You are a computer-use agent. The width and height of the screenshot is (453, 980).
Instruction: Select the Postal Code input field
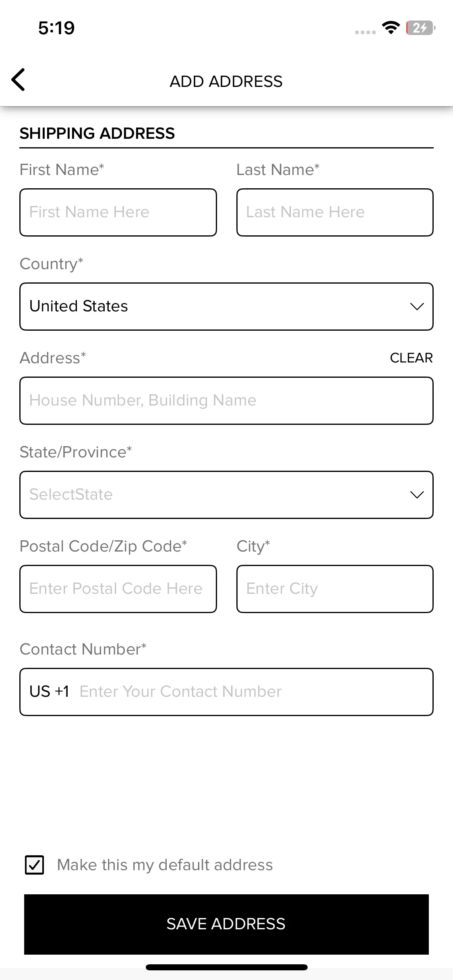[x=118, y=589]
